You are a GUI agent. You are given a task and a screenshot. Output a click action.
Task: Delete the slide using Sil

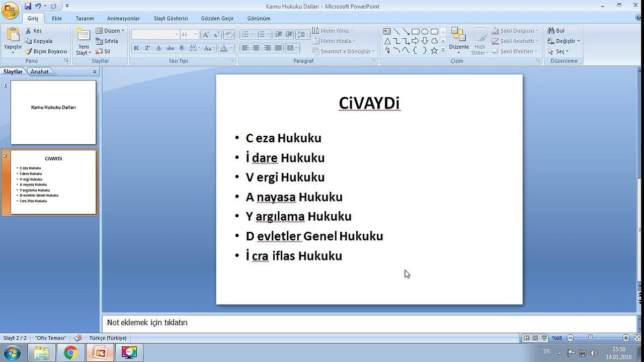click(x=103, y=51)
